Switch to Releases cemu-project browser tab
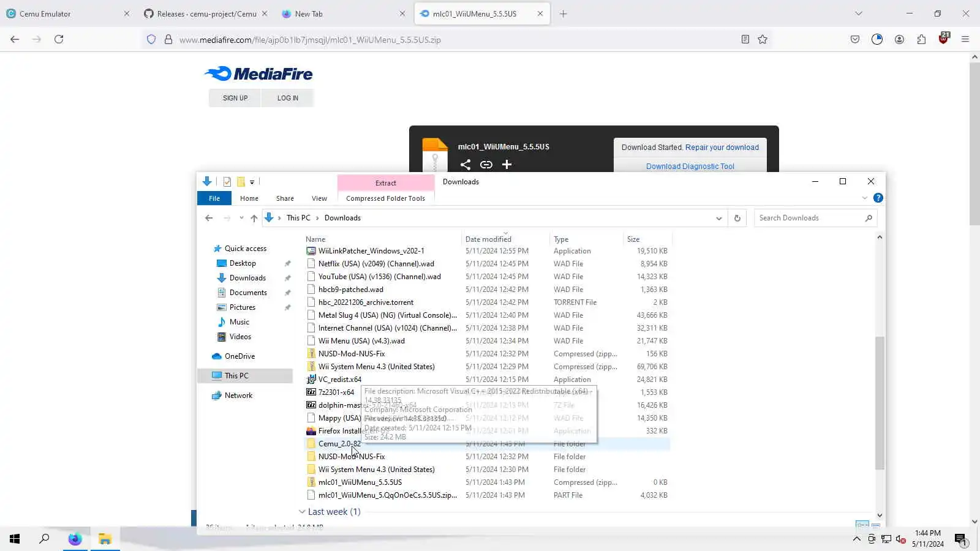This screenshot has width=980, height=551. pos(205,13)
